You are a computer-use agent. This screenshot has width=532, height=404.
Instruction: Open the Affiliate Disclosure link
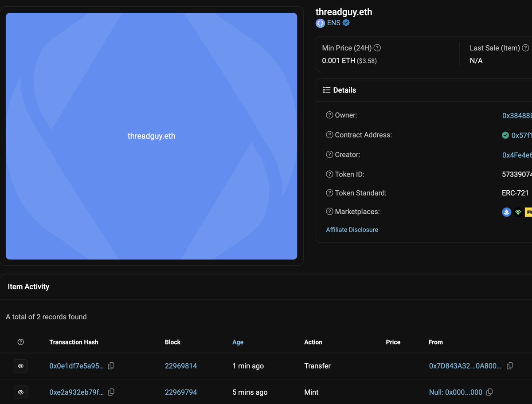pyautogui.click(x=352, y=230)
